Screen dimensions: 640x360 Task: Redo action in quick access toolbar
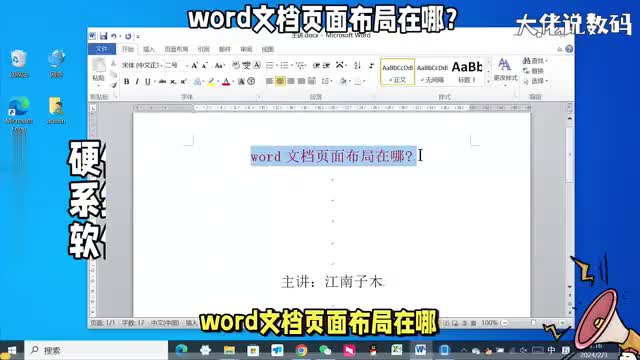tap(128, 36)
